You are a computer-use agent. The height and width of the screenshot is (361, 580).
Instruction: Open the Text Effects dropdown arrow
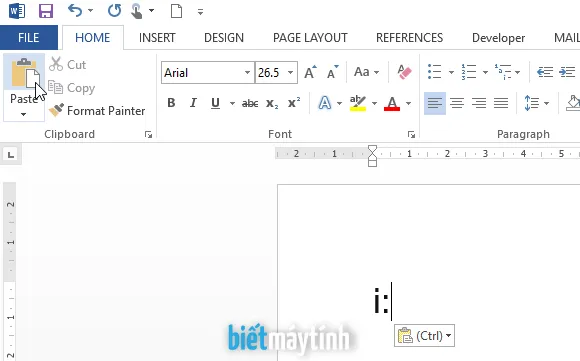(339, 103)
